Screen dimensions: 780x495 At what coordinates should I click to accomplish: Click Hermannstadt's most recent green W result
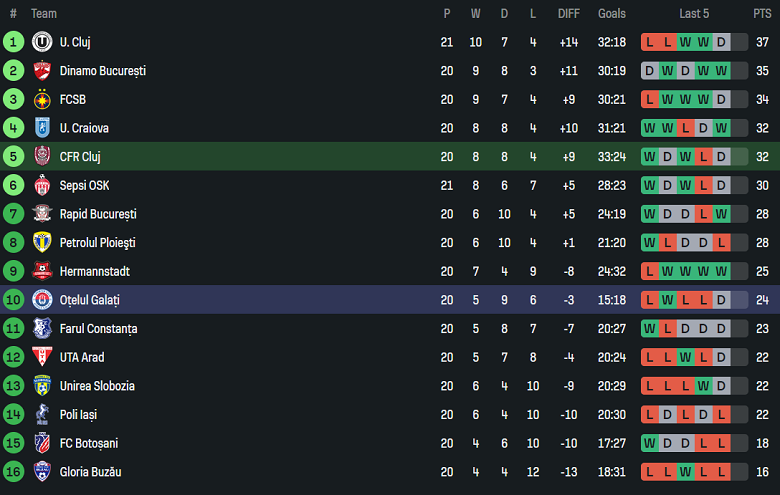click(721, 271)
